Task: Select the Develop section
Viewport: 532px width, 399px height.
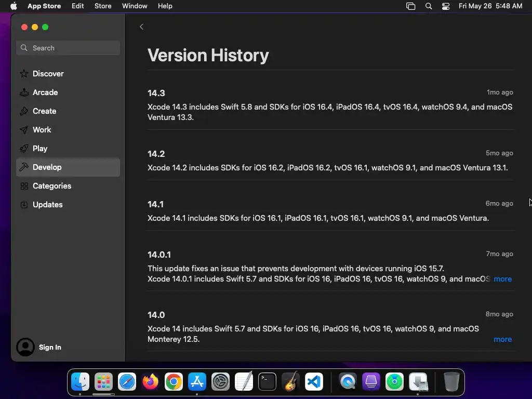Action: [x=68, y=167]
